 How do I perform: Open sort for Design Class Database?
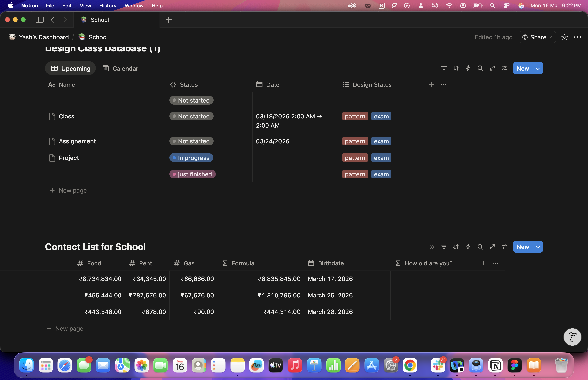point(456,68)
